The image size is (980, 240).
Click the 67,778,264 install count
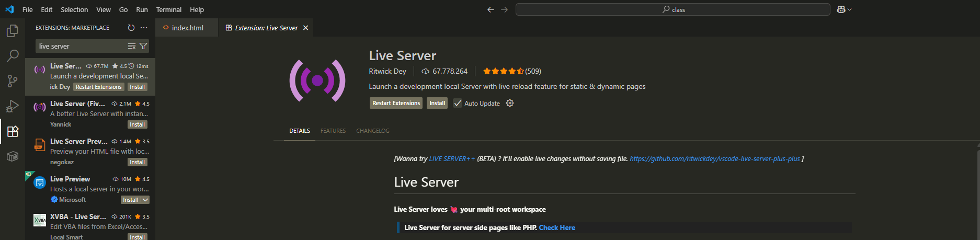pos(445,71)
